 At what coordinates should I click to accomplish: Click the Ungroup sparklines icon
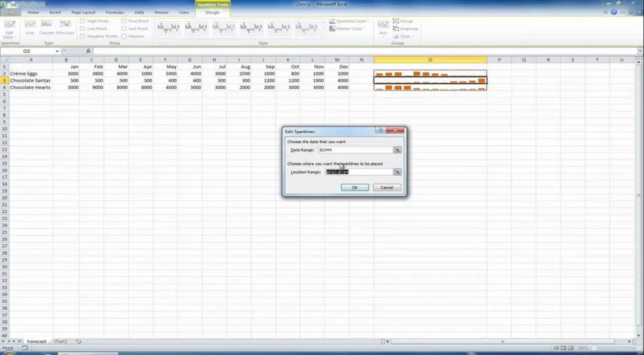coord(396,29)
